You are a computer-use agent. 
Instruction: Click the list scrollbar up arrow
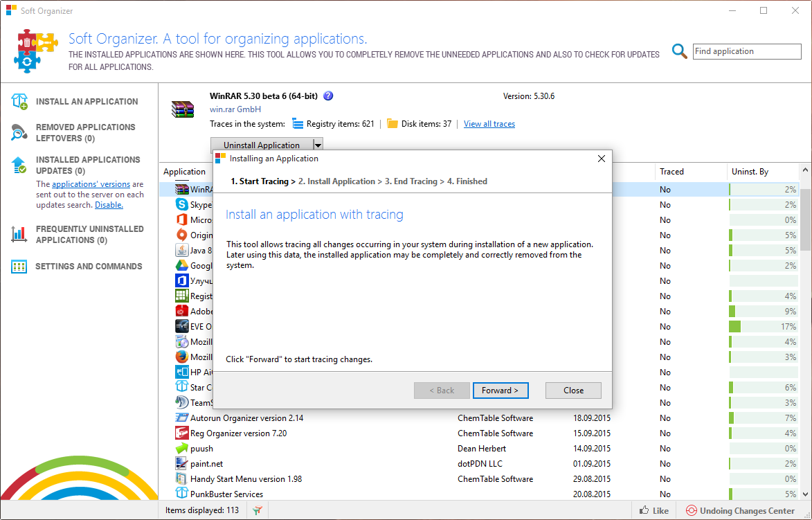click(x=806, y=170)
